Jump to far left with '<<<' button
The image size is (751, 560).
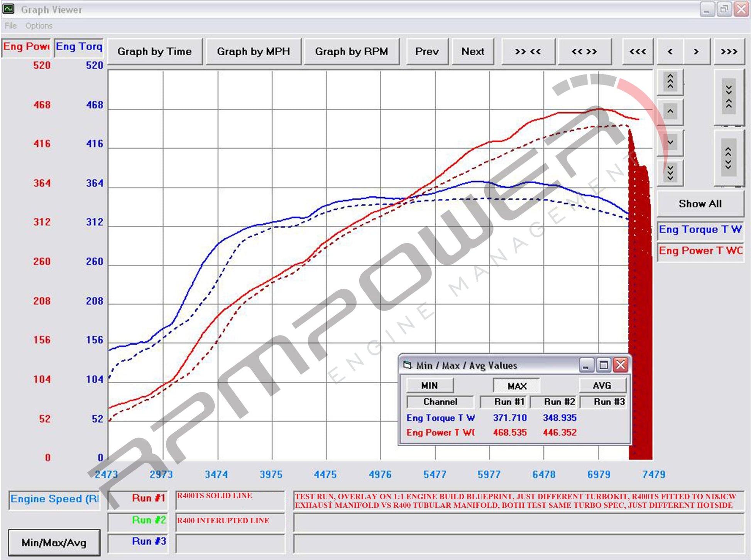(637, 51)
